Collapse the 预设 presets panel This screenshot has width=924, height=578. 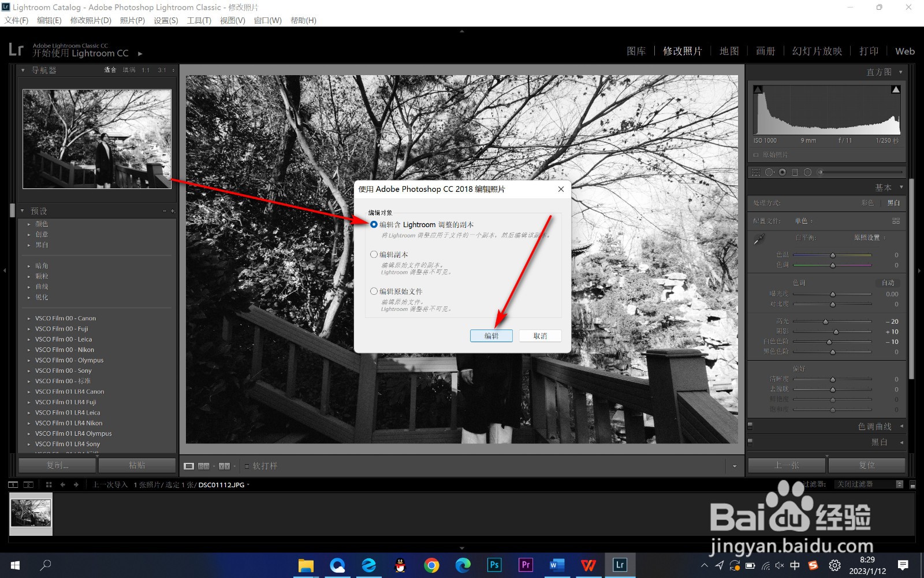click(23, 211)
